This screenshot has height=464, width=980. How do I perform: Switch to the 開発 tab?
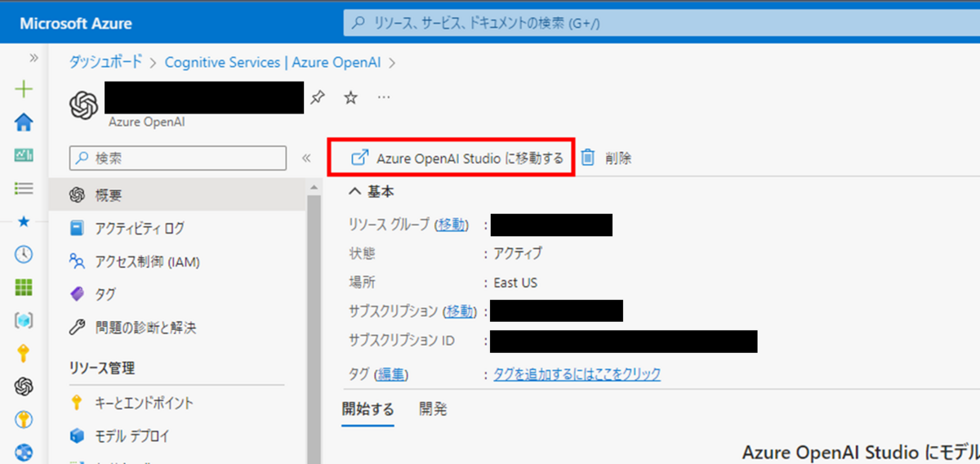[433, 409]
